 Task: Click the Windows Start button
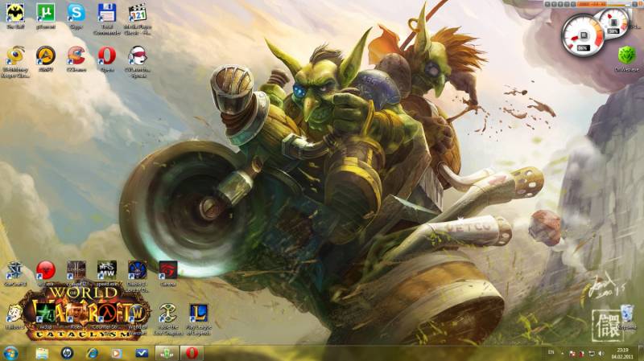point(10,353)
